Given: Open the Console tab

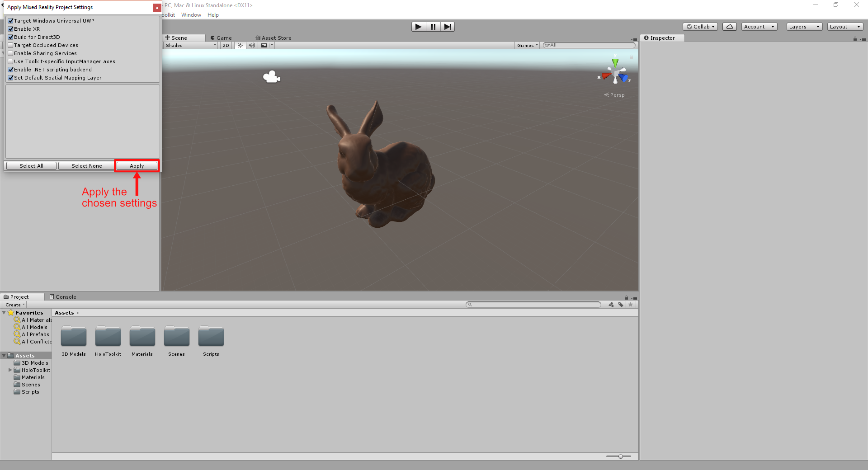Looking at the screenshot, I should pos(63,297).
